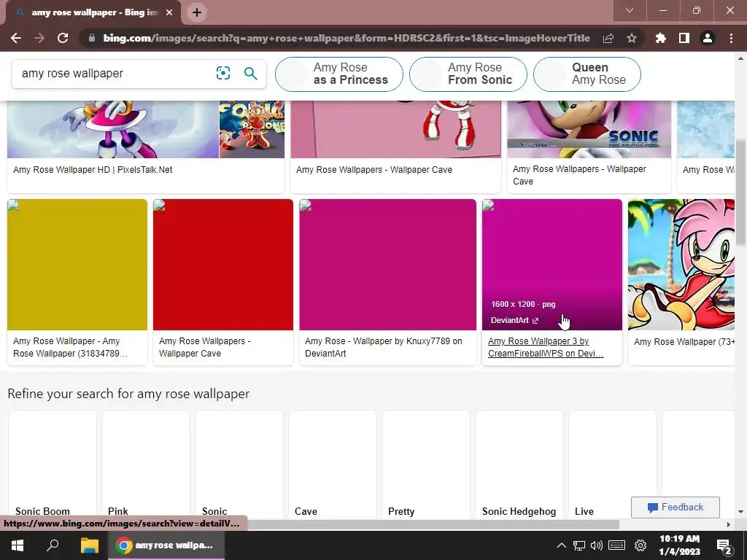
Task: Open Knuxy7789 DeviantArt wallpaper caption
Action: tap(384, 347)
